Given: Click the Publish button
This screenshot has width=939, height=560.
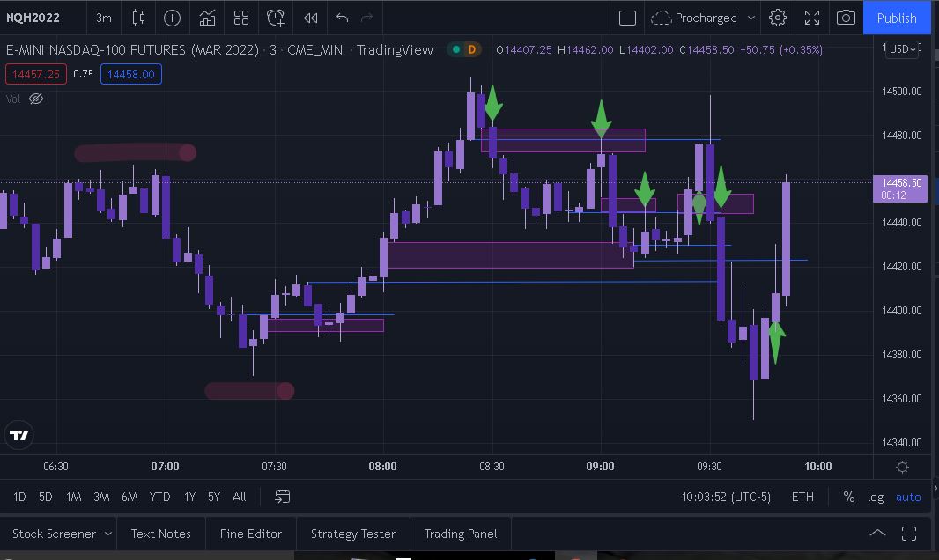Looking at the screenshot, I should (x=897, y=18).
